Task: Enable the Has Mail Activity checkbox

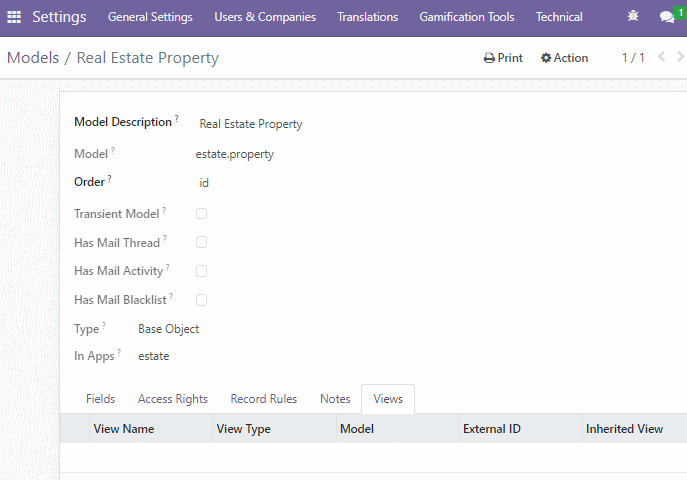Action: 202,271
